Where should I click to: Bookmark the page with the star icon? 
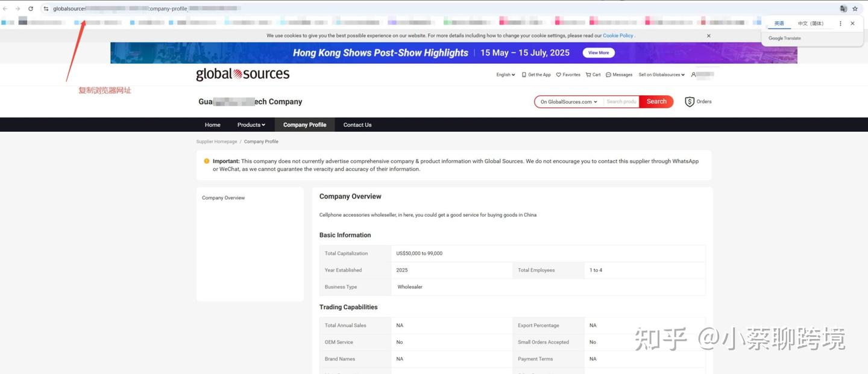point(855,8)
